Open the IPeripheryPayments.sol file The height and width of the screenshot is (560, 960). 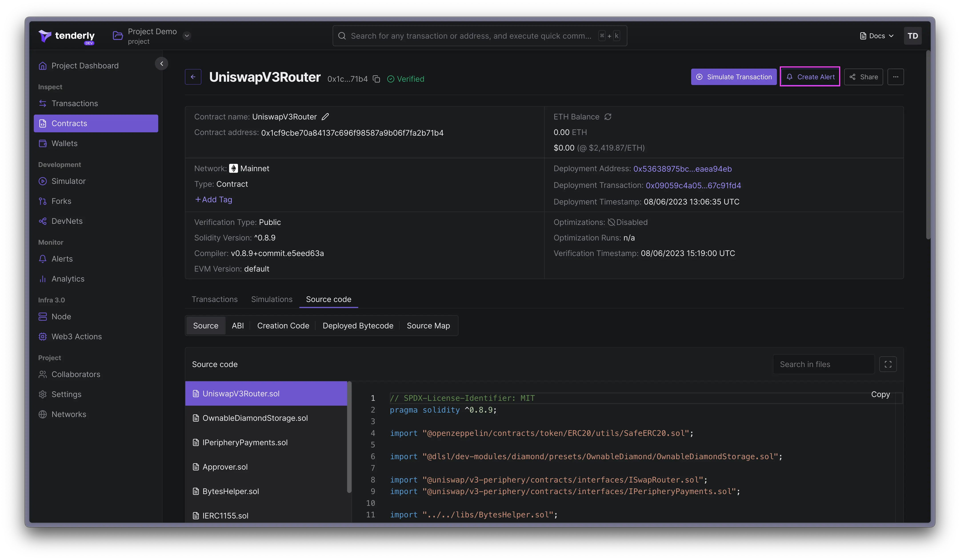point(266,442)
